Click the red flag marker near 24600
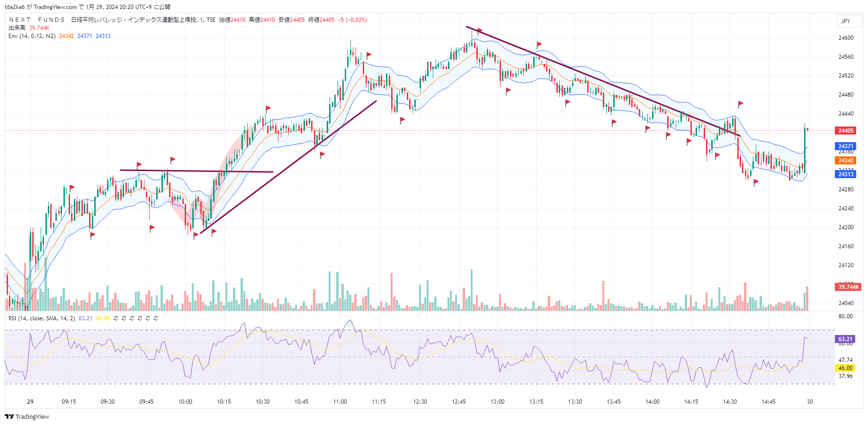Image resolution: width=868 pixels, height=425 pixels. pos(480,30)
